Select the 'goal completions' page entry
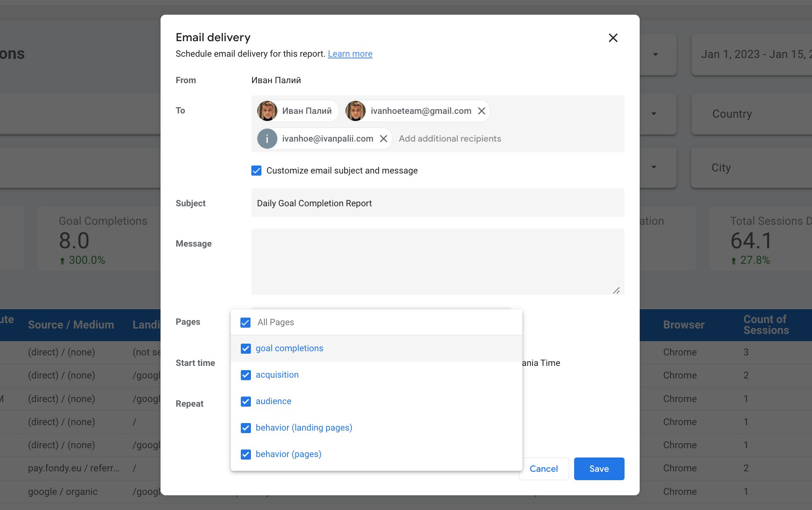Viewport: 812px width, 510px height. pyautogui.click(x=289, y=348)
